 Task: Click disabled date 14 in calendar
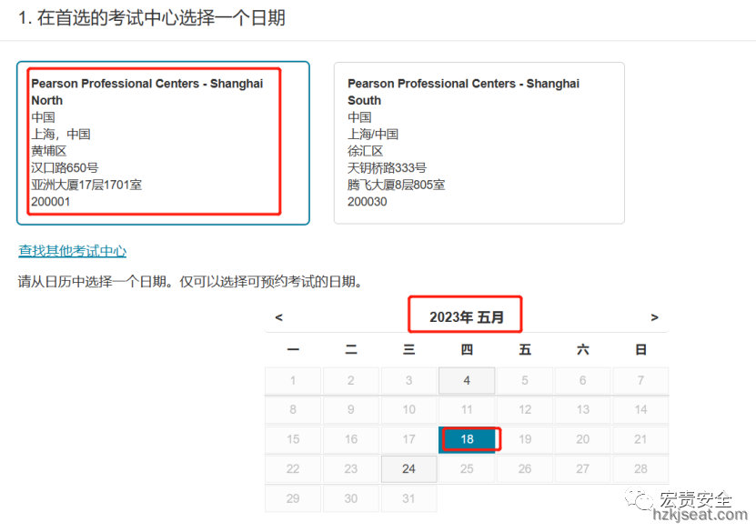(640, 409)
